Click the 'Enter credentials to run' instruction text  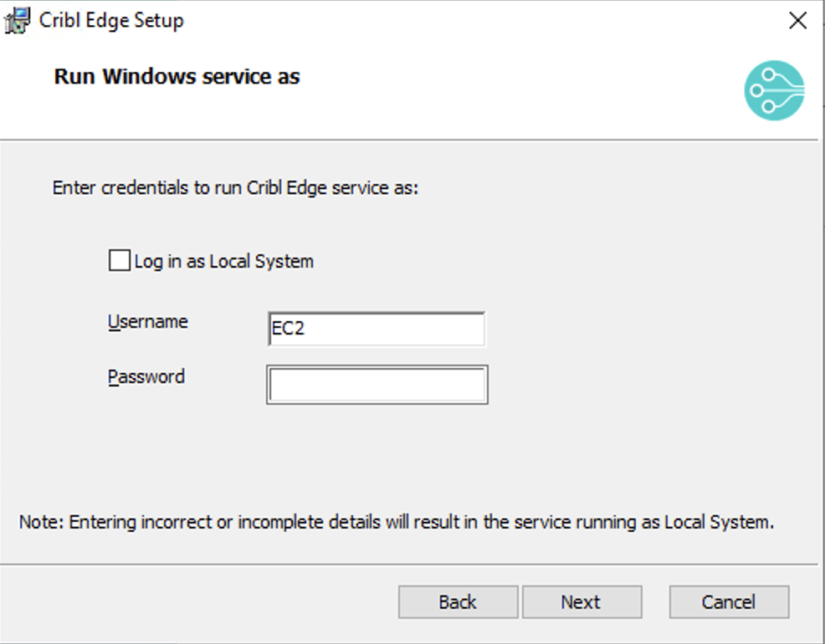(x=235, y=188)
